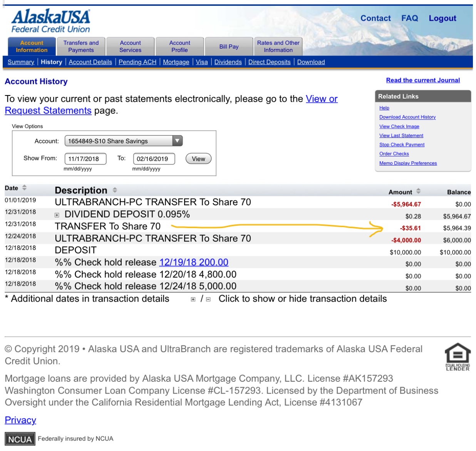The height and width of the screenshot is (451, 476).
Task: Click the Help related link
Action: 384,108
